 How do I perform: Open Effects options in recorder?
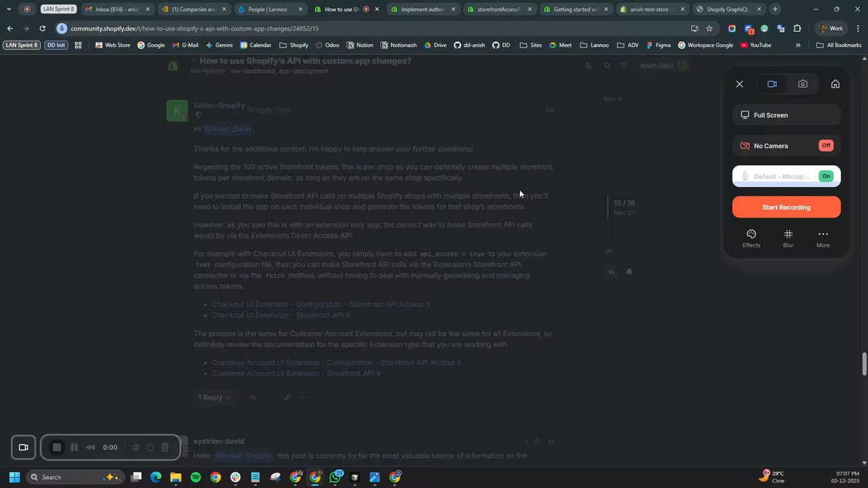pos(751,239)
